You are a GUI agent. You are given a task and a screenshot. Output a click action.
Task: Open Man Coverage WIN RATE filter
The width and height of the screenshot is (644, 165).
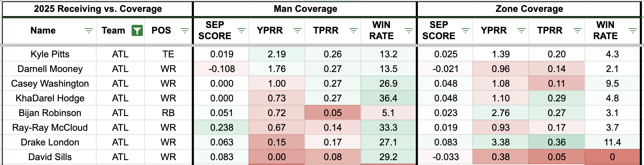point(408,31)
